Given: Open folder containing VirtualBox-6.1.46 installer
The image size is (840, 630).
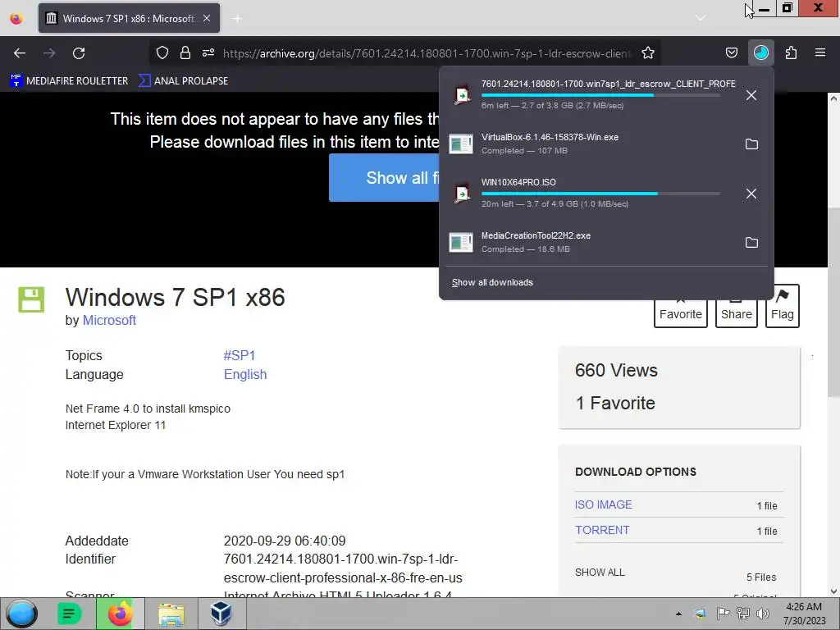Looking at the screenshot, I should [x=751, y=144].
